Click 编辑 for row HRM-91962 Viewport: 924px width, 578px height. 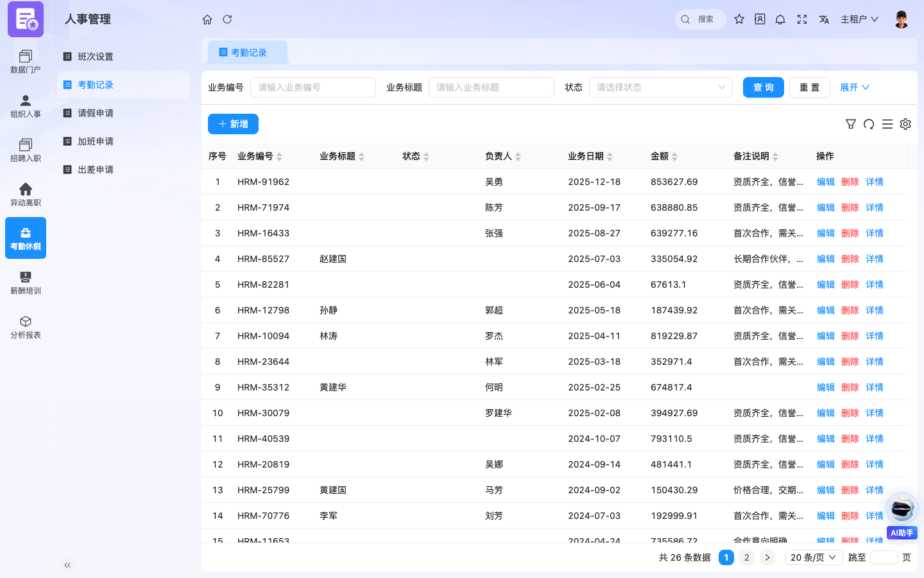click(826, 182)
